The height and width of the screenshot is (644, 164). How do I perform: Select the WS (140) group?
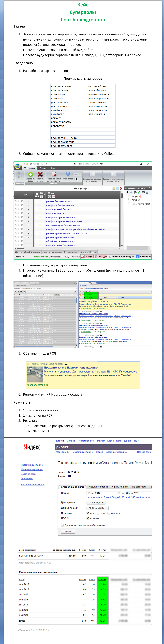click(136, 196)
